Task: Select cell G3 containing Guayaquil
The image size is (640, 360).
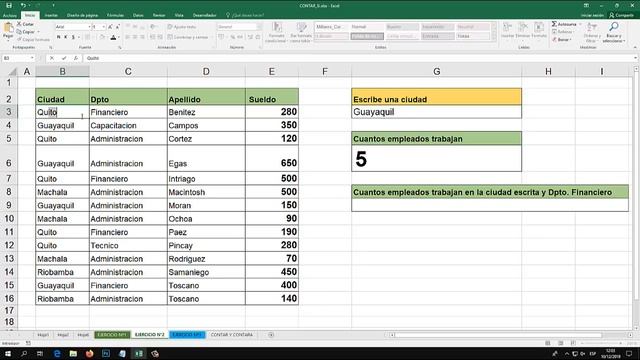Action: pyautogui.click(x=436, y=112)
